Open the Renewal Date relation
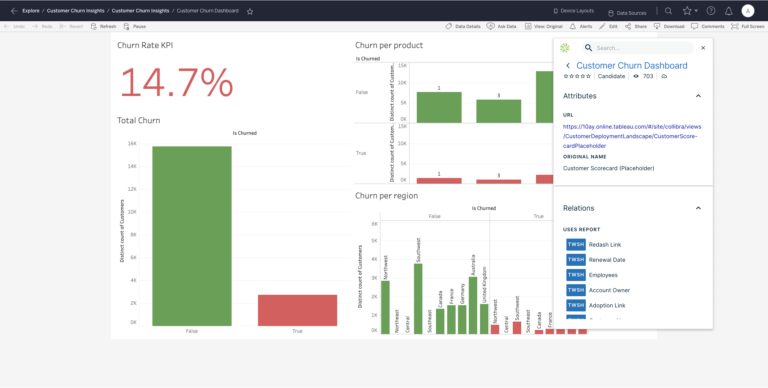The width and height of the screenshot is (768, 388). [607, 260]
